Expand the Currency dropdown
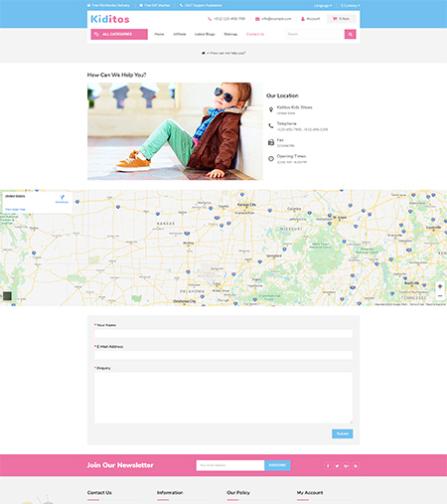The image size is (447, 504). [x=351, y=6]
